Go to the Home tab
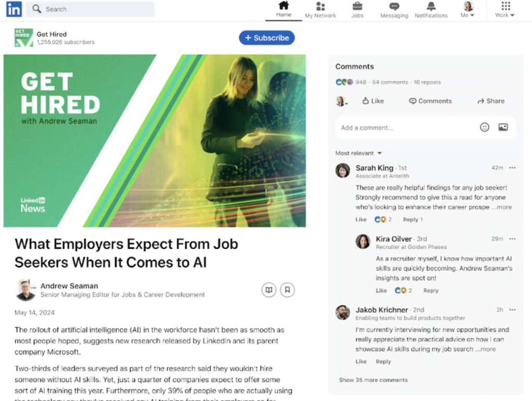532x401 pixels. [284, 10]
